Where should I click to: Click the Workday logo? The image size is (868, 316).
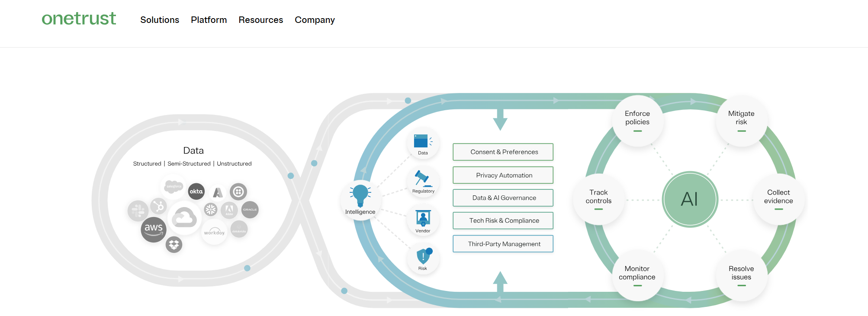[215, 232]
